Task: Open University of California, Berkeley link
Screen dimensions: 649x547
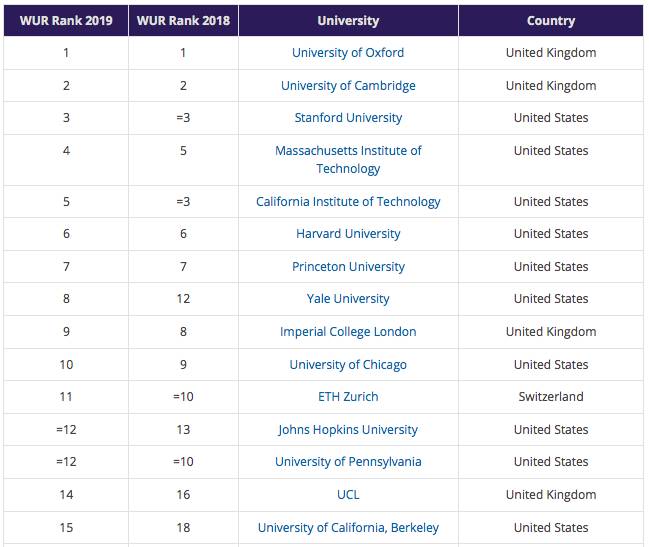Action: (348, 528)
